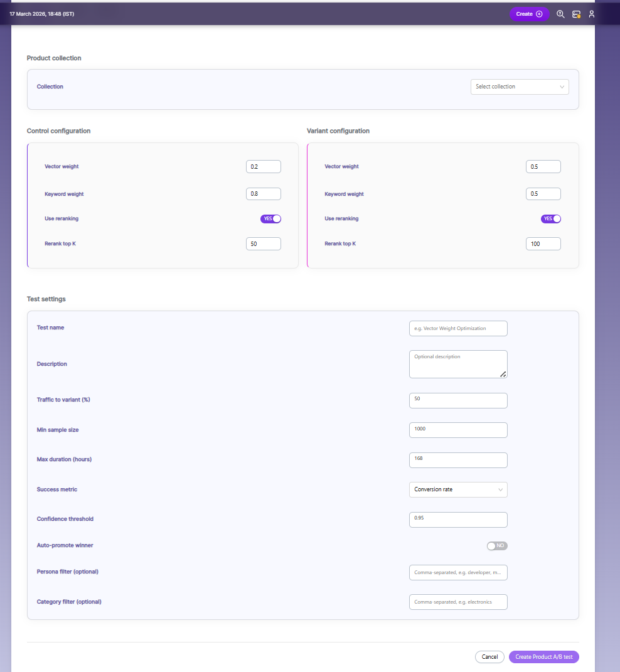Edit Control Keyword weight field

point(264,194)
